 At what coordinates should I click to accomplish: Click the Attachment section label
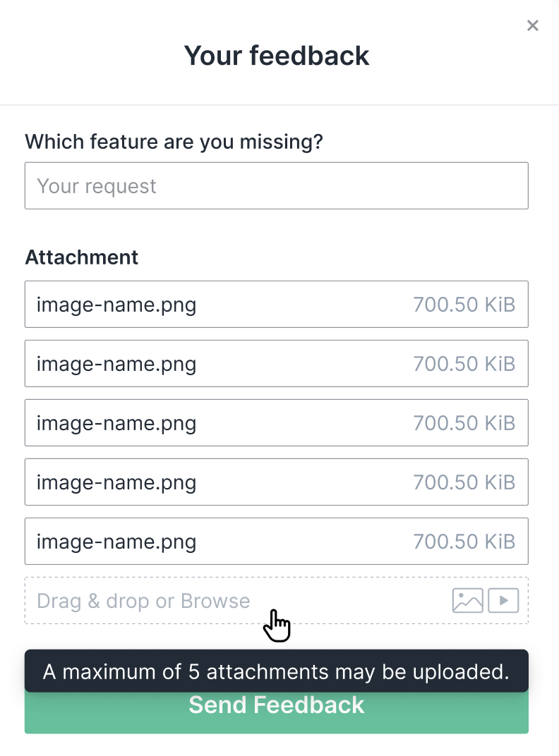[x=82, y=257]
